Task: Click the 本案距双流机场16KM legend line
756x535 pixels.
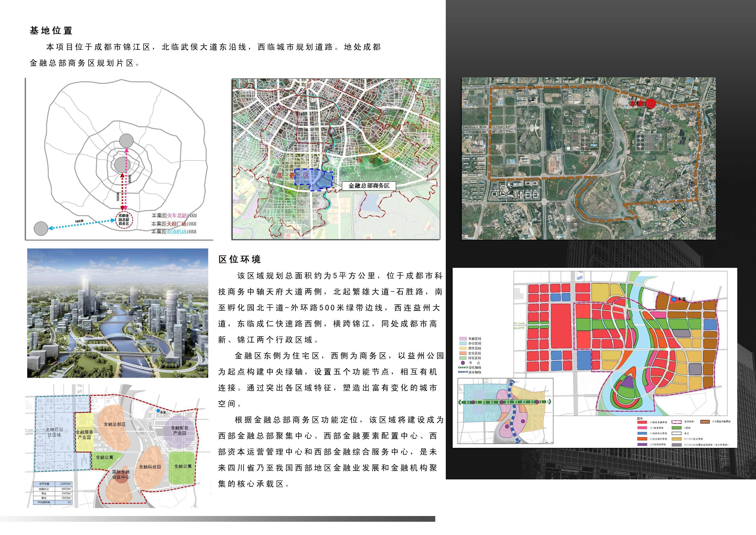Action: pyautogui.click(x=174, y=232)
